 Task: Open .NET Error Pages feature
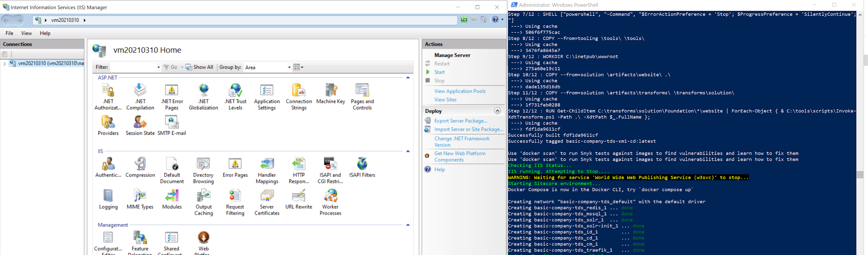[172, 97]
